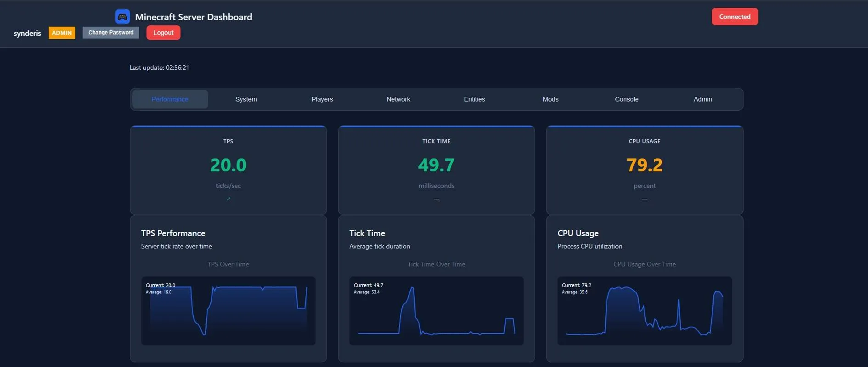Click the TPS upward trend arrow icon
Viewport: 868px width, 367px height.
tap(228, 199)
